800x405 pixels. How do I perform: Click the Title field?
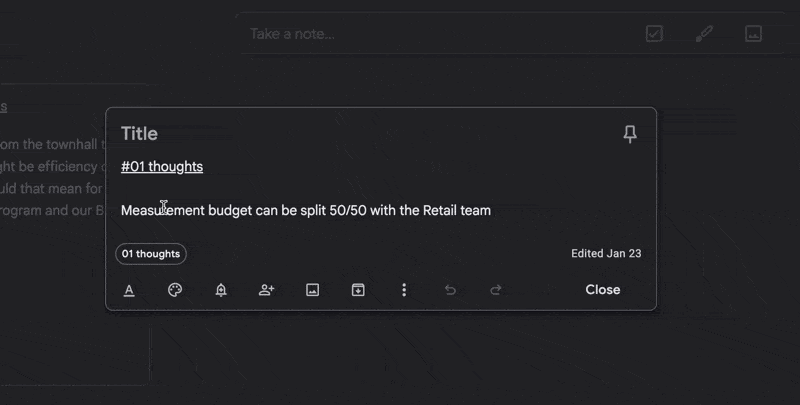pyautogui.click(x=357, y=134)
